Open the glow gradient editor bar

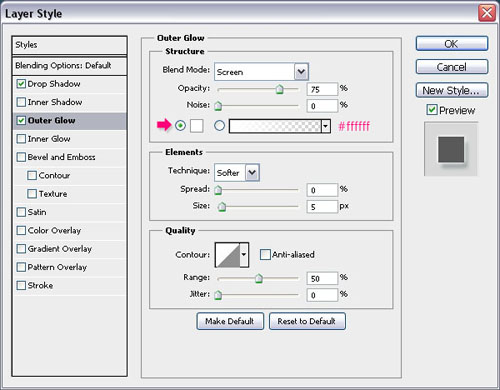(x=275, y=126)
